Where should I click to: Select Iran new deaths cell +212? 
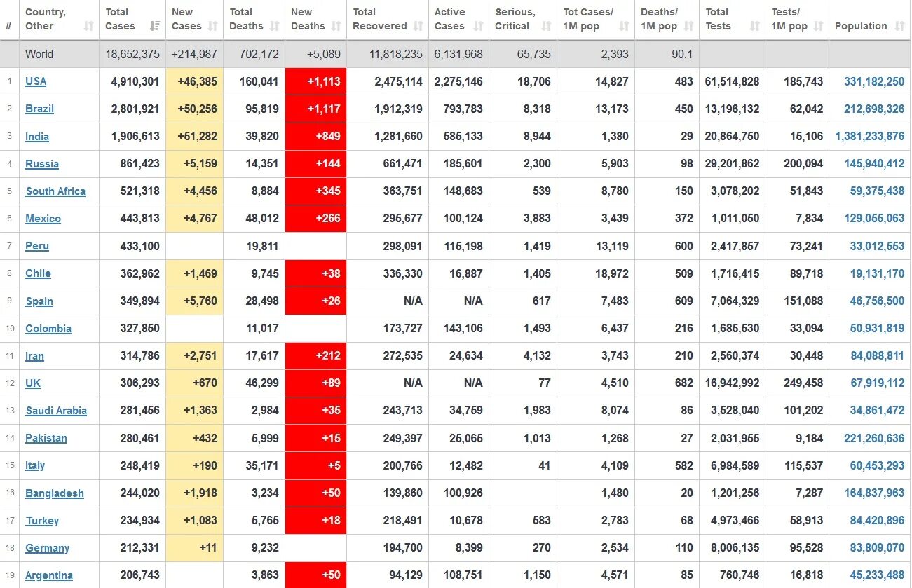pyautogui.click(x=315, y=356)
